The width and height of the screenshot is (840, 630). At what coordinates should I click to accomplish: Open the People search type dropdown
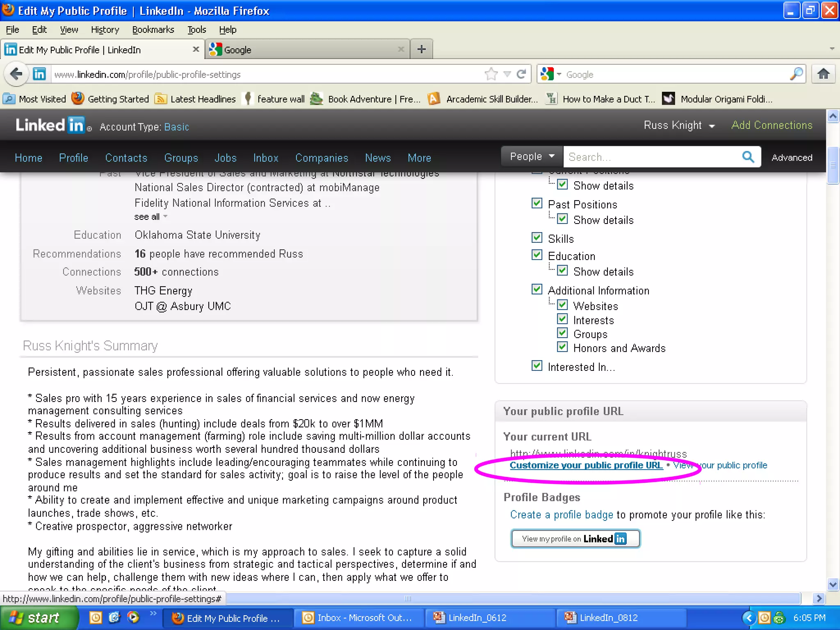pyautogui.click(x=532, y=157)
